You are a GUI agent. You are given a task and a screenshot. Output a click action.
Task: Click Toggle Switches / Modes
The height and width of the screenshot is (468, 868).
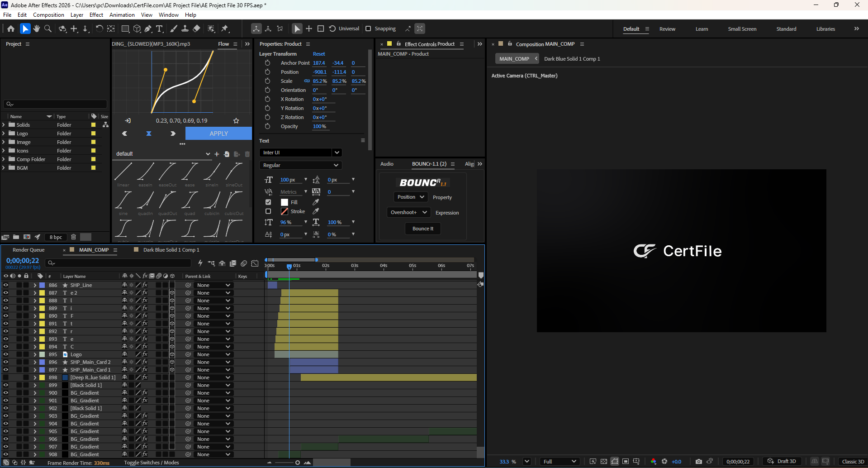point(152,463)
